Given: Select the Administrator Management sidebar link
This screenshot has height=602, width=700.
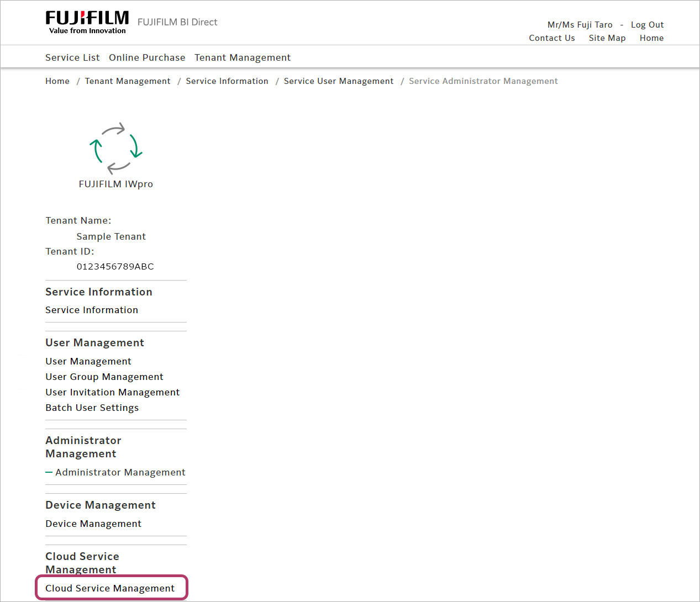Looking at the screenshot, I should point(120,472).
